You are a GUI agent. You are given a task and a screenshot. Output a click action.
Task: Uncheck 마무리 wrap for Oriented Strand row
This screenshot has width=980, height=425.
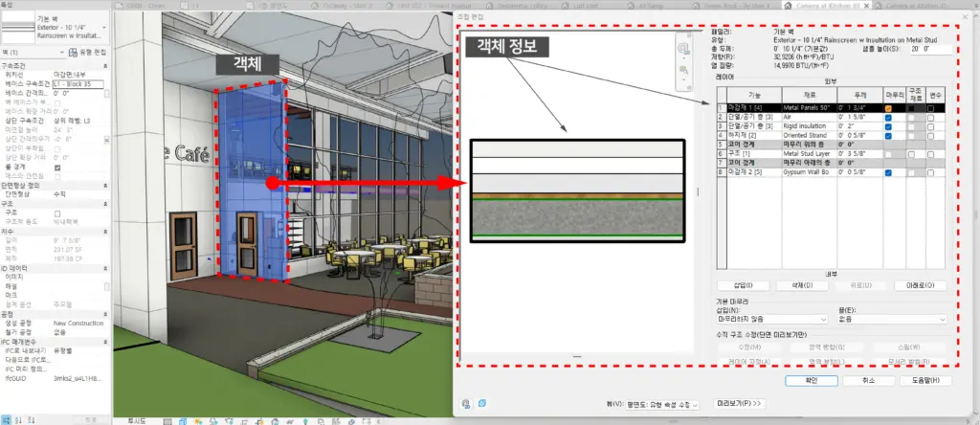point(888,136)
